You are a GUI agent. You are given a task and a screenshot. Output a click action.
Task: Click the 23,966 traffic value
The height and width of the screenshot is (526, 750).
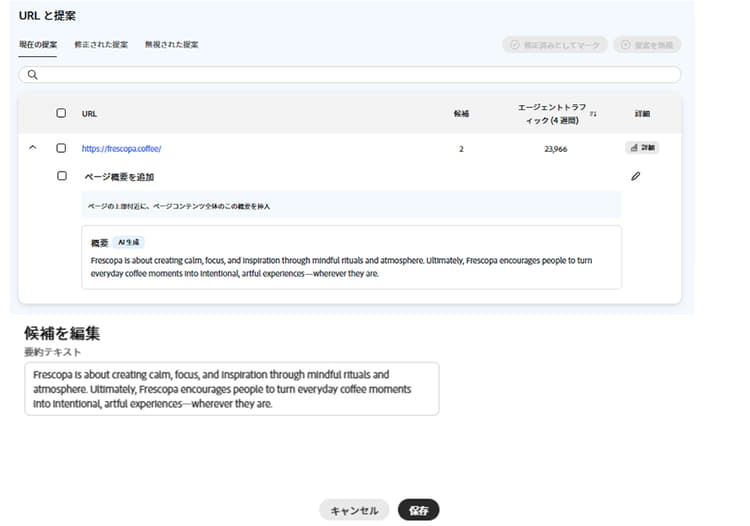[555, 149]
